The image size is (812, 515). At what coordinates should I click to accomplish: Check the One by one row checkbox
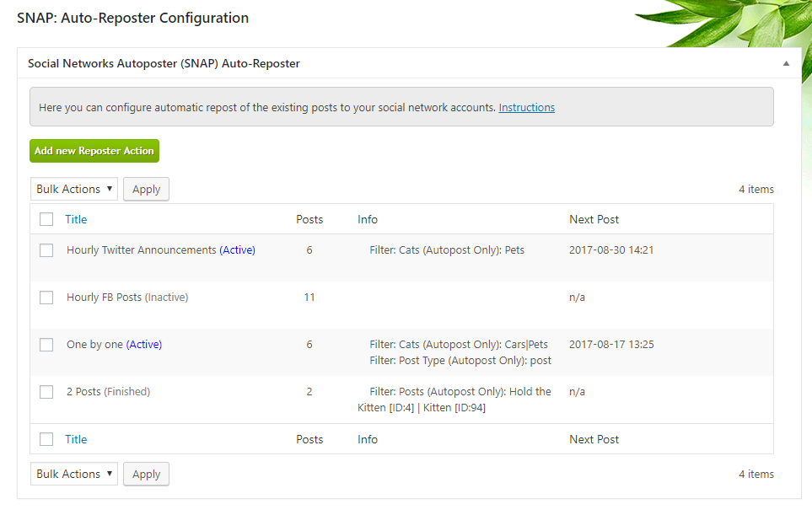click(46, 345)
